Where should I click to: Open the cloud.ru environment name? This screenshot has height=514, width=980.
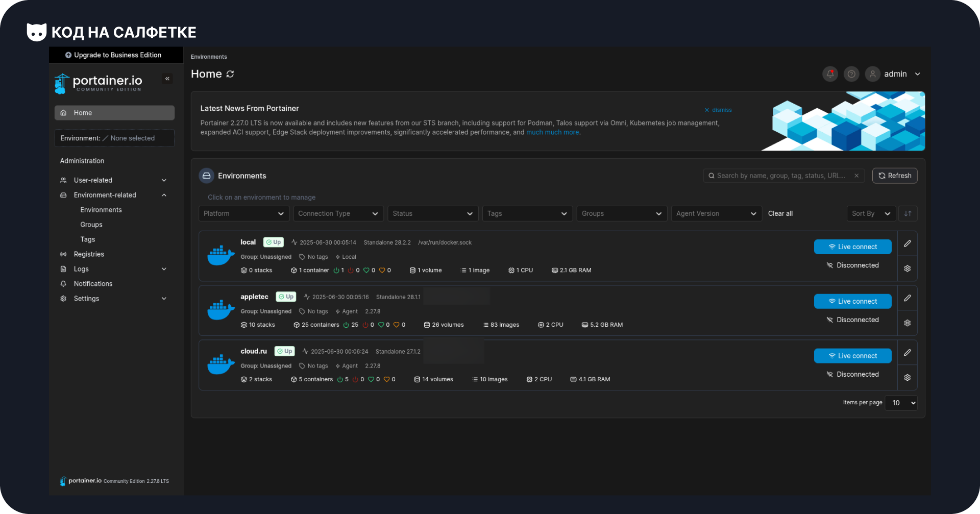point(254,351)
